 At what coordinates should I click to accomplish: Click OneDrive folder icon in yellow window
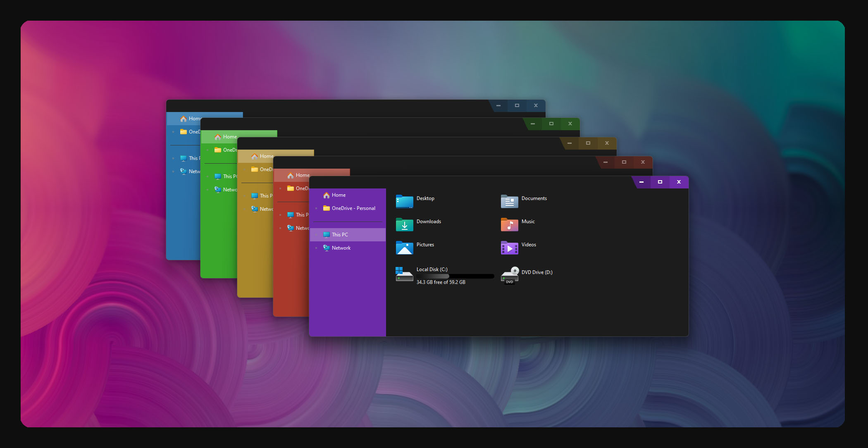(x=255, y=169)
